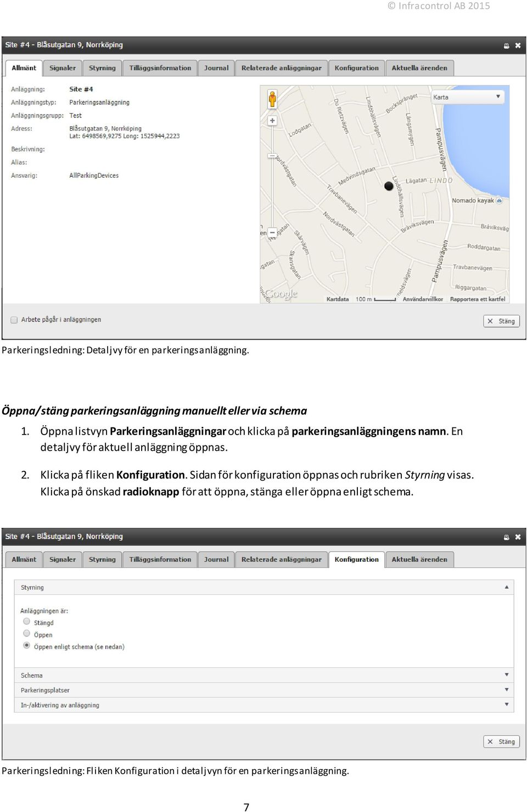Open 'Relaterade anläggningar' tab in the upper window
527x812 pixels.
(282, 68)
